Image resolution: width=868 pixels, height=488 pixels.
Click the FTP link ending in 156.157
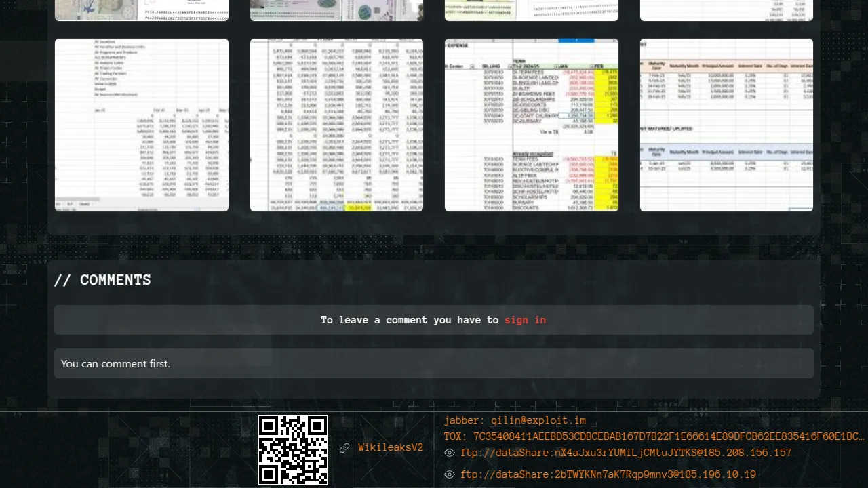pyautogui.click(x=626, y=453)
